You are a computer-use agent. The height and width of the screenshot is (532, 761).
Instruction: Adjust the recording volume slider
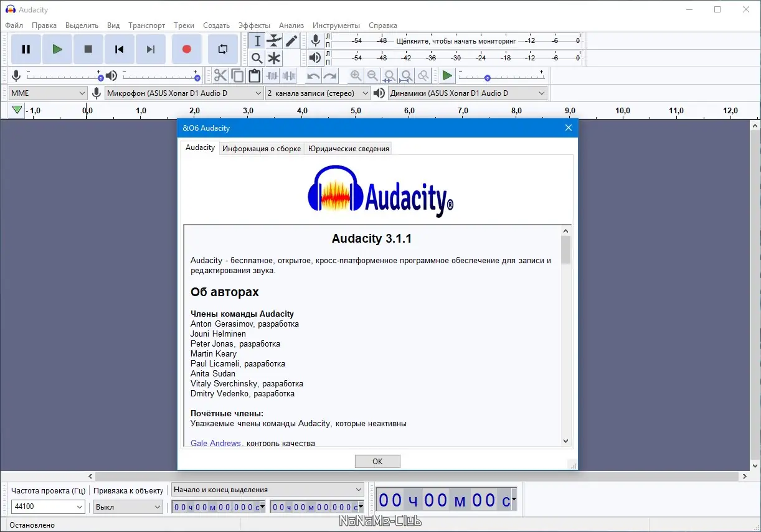coord(64,77)
